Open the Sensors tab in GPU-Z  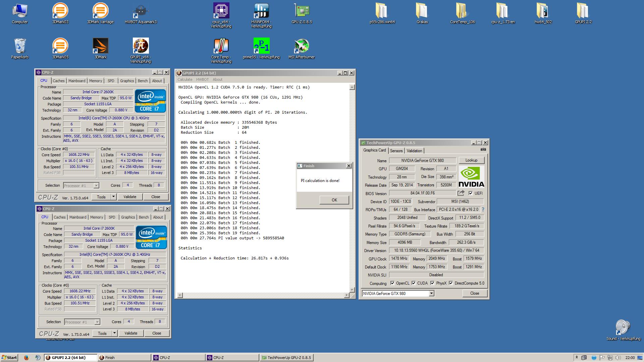point(396,151)
